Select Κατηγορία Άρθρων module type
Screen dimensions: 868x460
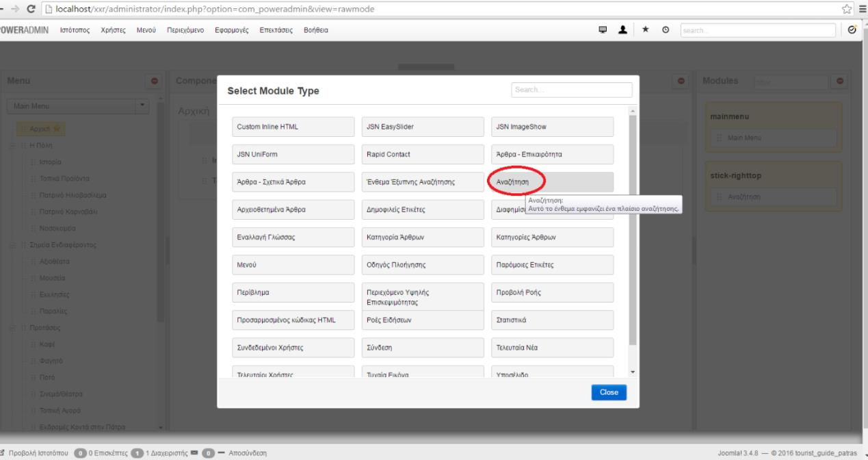click(x=423, y=237)
